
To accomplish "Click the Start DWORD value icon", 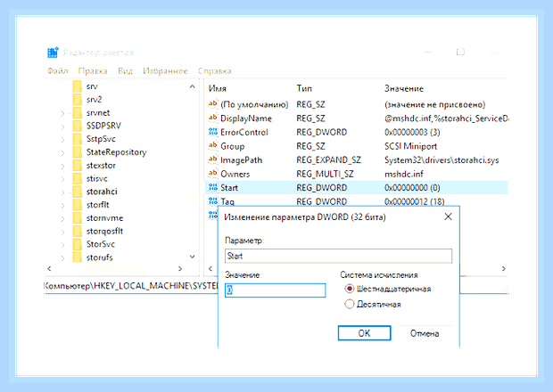I will point(213,187).
